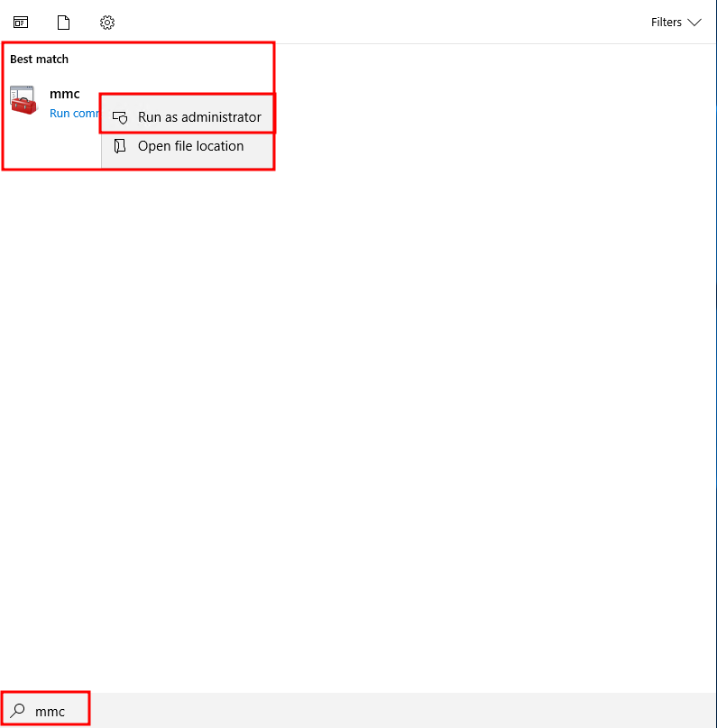Click the file icon beside Open file location
Image resolution: width=717 pixels, height=728 pixels.
120,146
